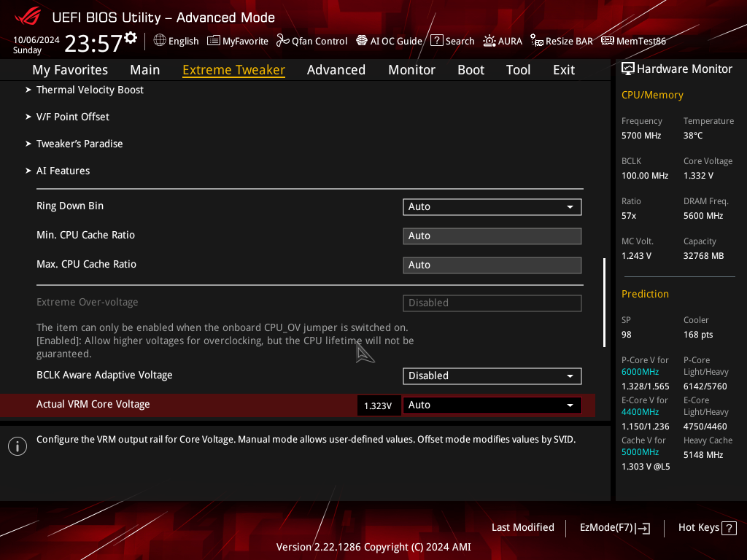Image resolution: width=747 pixels, height=560 pixels.
Task: Open Actual VRM Core Voltage dropdown
Action: pyautogui.click(x=492, y=405)
